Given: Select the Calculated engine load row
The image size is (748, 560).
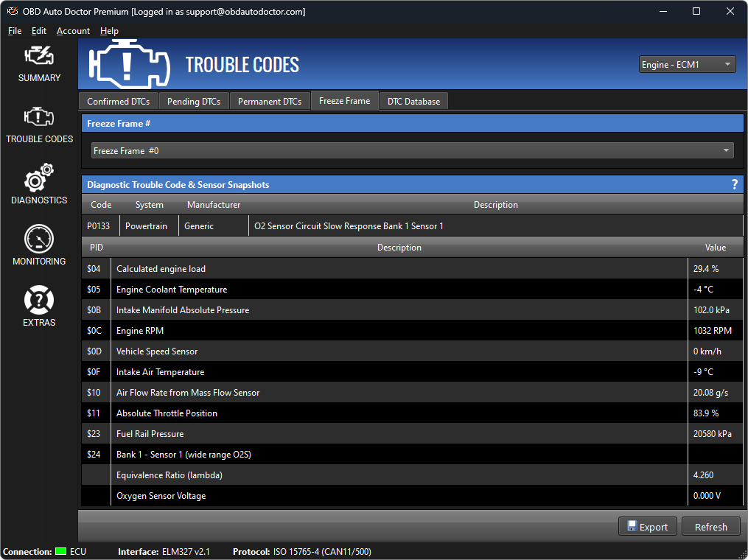Looking at the screenshot, I should (412, 268).
